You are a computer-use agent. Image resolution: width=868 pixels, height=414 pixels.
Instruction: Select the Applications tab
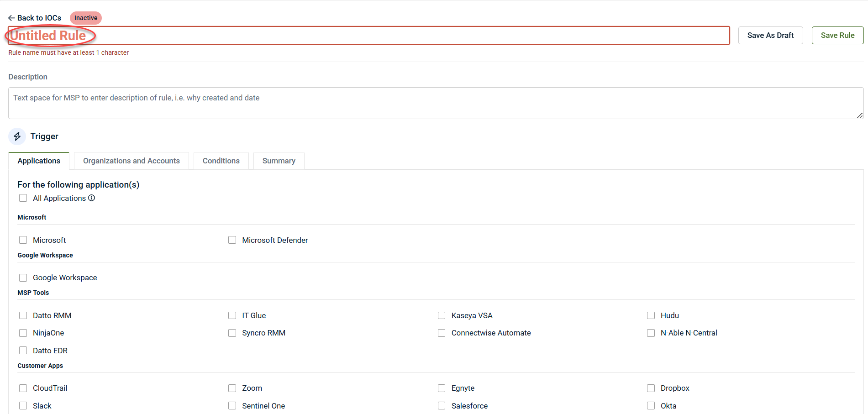[39, 161]
